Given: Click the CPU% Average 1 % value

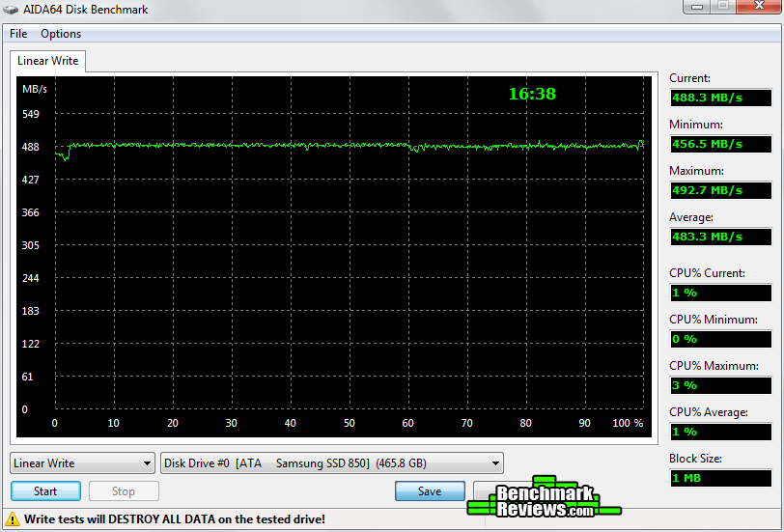Looking at the screenshot, I should point(721,432).
